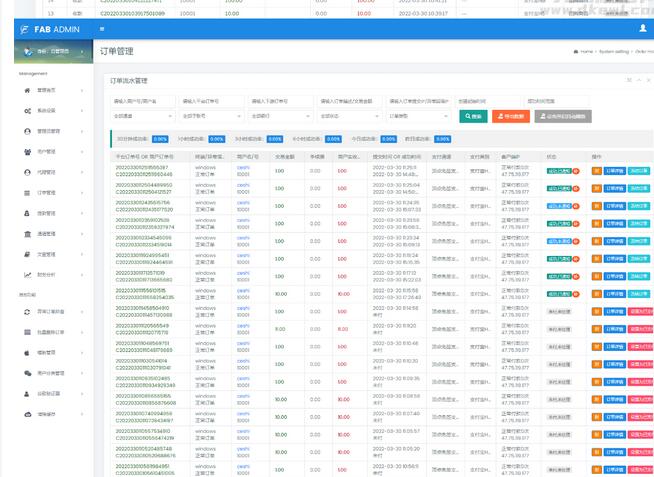This screenshot has height=477, width=654.
Task: Open the three-people group icon sidebar item
Action: 27,152
